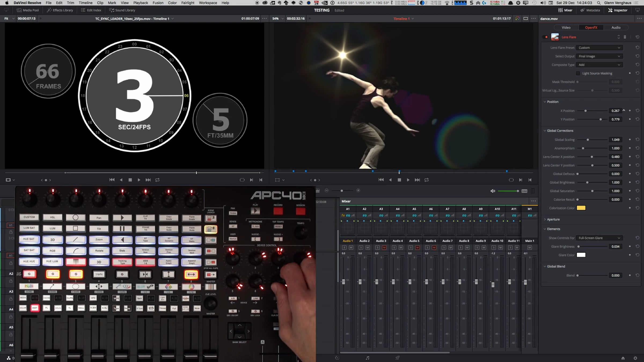This screenshot has width=644, height=362.
Task: Toggle the Media Pool panel
Action: click(x=28, y=10)
